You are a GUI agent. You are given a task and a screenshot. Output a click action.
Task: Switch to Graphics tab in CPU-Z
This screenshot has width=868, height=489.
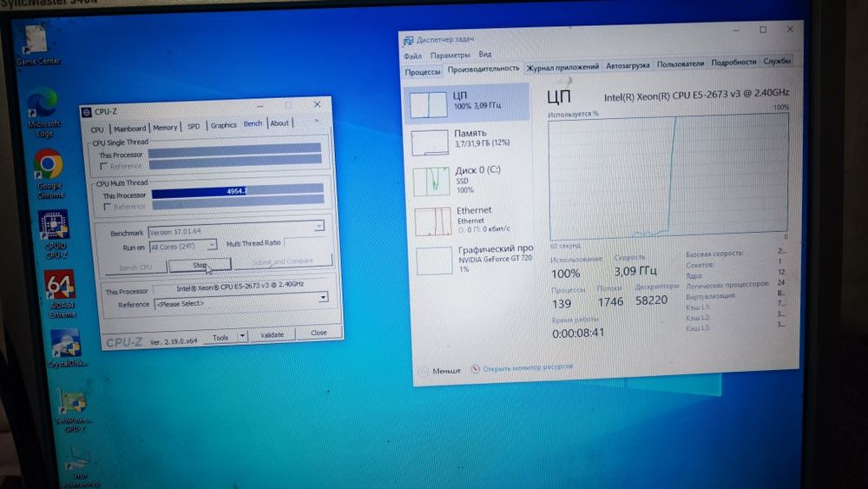pyautogui.click(x=223, y=125)
